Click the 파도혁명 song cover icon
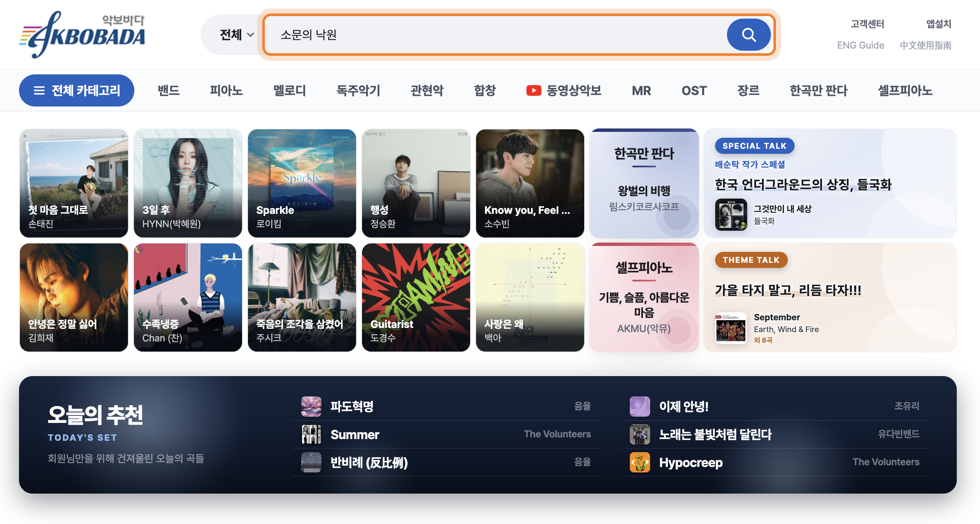The image size is (980, 524). coord(311,407)
